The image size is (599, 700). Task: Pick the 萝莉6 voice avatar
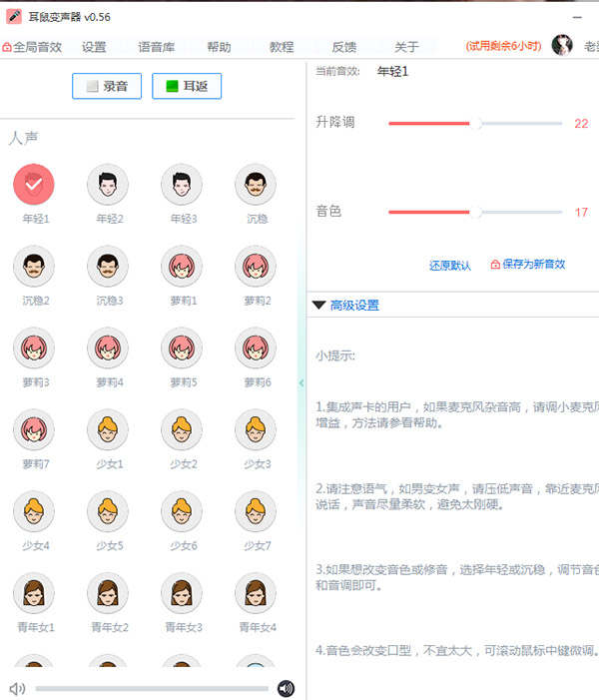pos(256,348)
